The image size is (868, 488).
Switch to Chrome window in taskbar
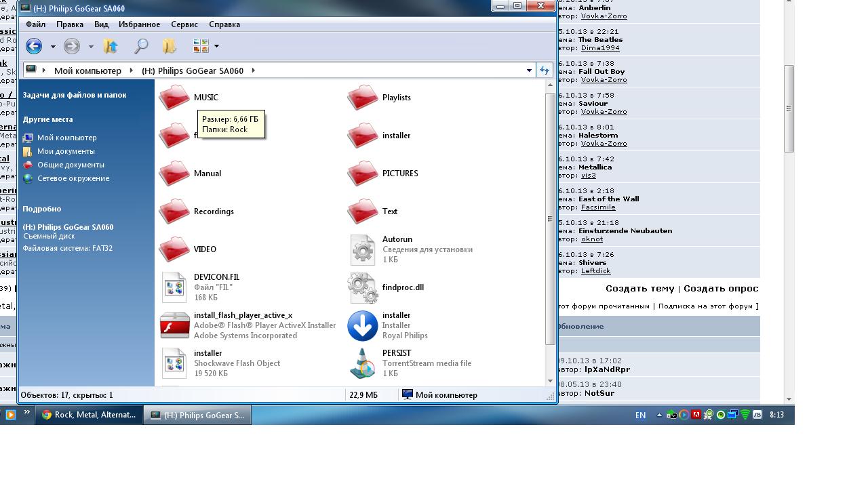click(89, 415)
